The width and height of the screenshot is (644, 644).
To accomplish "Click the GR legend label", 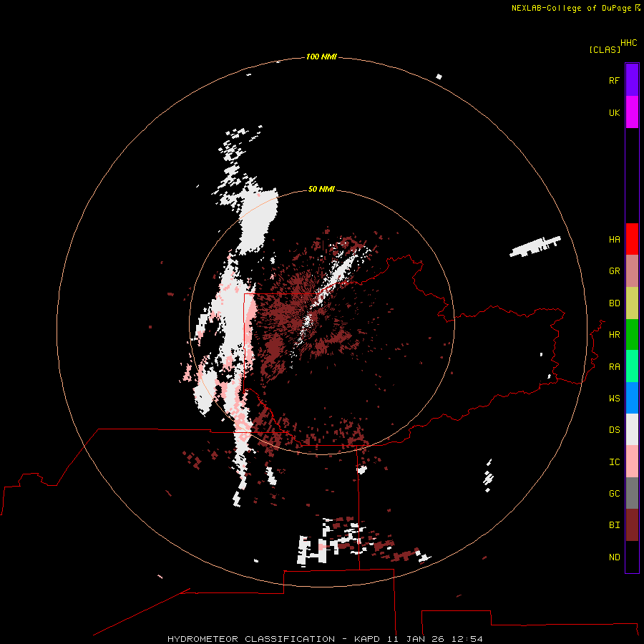I will pyautogui.click(x=614, y=271).
